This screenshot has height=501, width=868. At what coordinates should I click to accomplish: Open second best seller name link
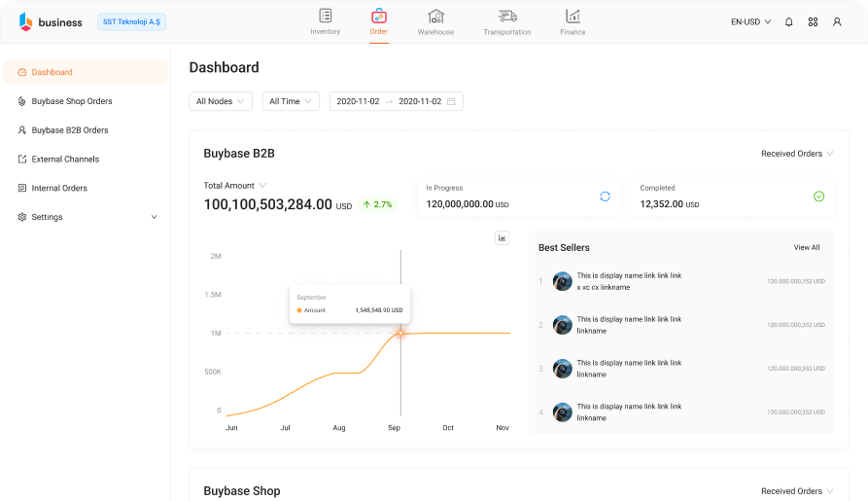tap(630, 325)
